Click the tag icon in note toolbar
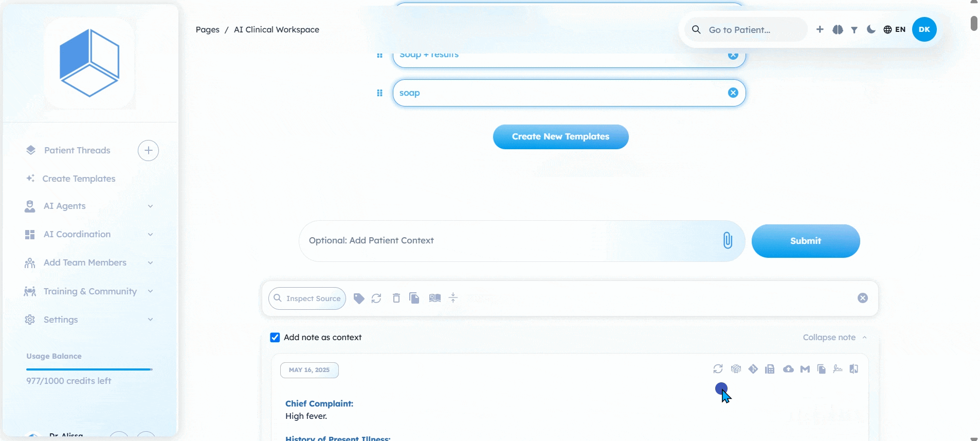980x441 pixels. click(x=359, y=298)
